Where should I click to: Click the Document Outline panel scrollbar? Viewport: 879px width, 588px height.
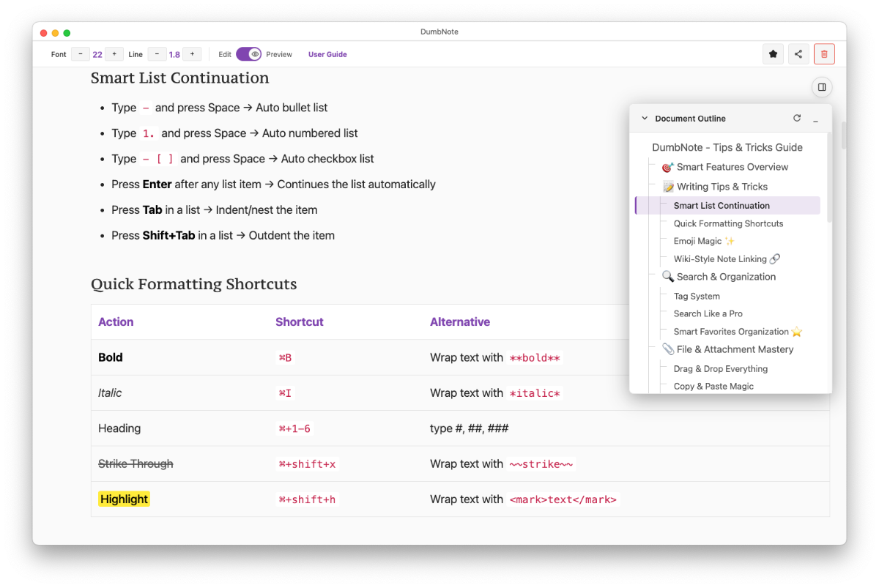point(829,177)
